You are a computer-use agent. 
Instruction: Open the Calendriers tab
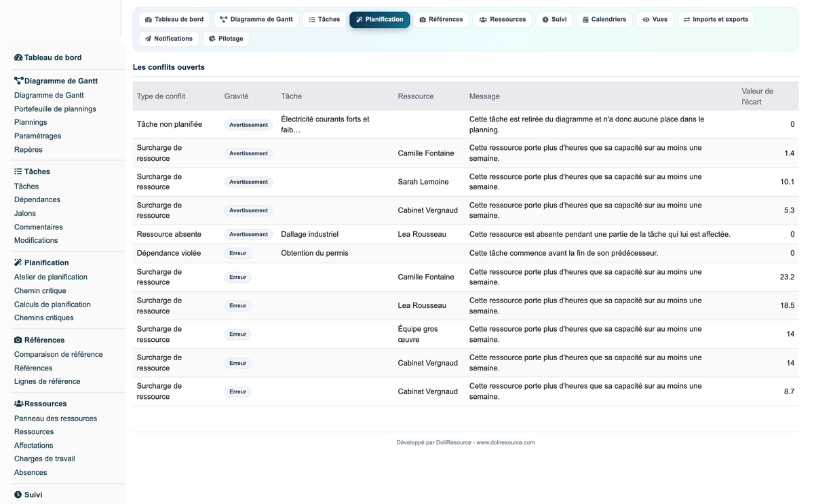[x=604, y=20]
